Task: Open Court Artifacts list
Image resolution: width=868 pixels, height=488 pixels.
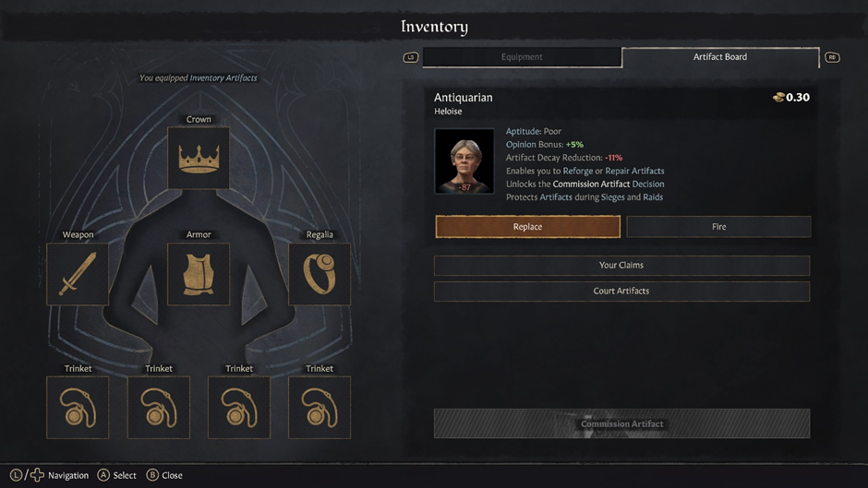Action: (621, 291)
